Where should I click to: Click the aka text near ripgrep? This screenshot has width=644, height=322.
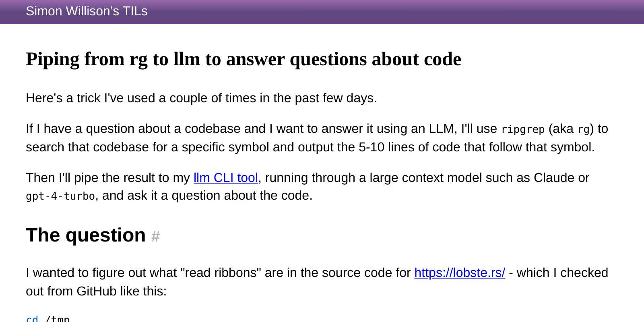(x=563, y=129)
